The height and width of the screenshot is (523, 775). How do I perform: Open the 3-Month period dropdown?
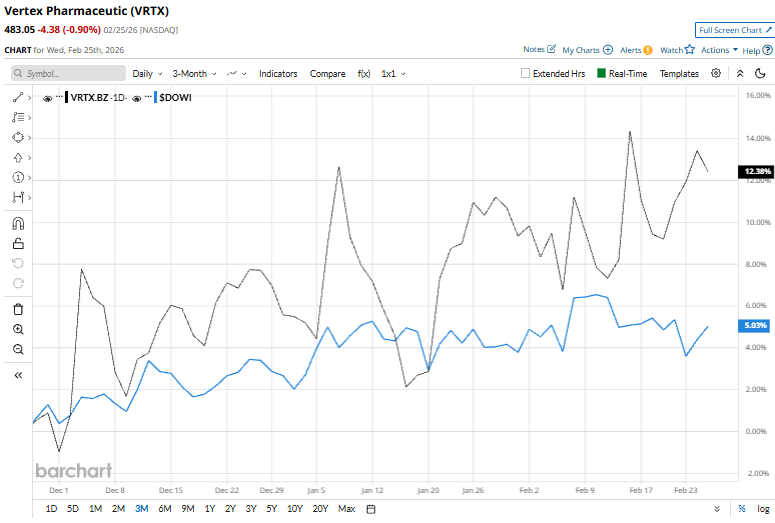pos(194,74)
